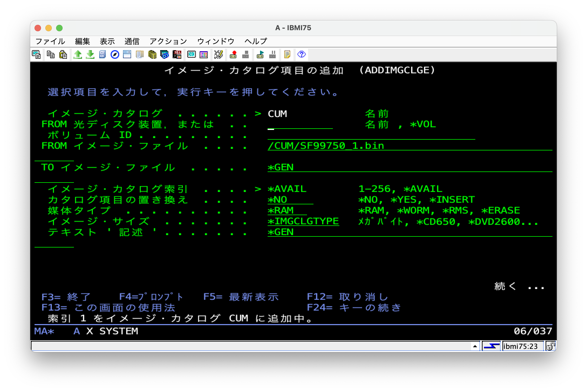Screen dimensions: 587x392
Task: Click the F12 取り消し hotspot
Action: pos(347,297)
